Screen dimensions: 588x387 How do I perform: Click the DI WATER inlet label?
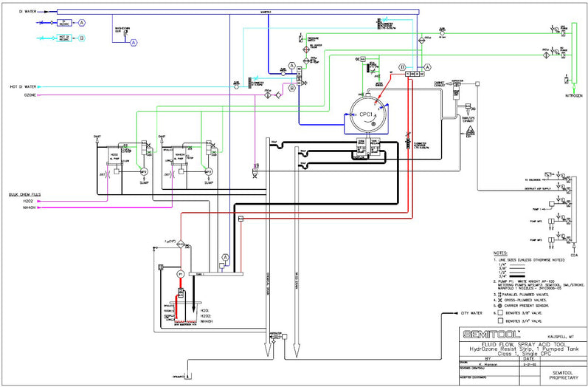(x=28, y=12)
